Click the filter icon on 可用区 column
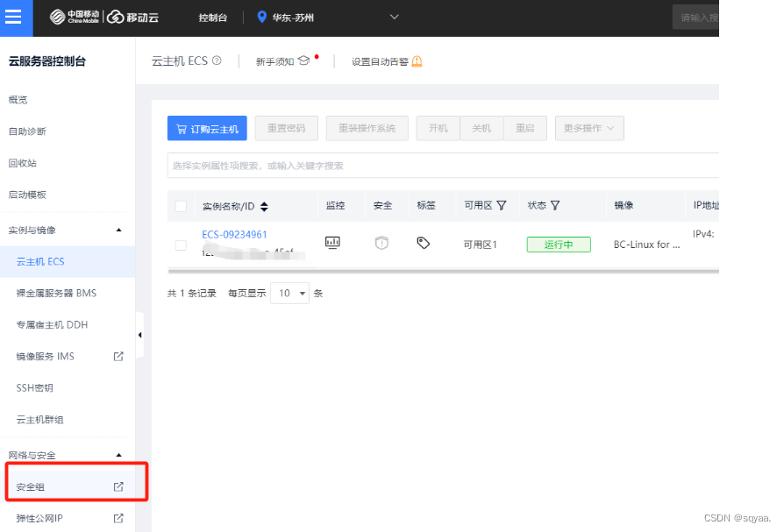The height and width of the screenshot is (532, 784). (502, 206)
